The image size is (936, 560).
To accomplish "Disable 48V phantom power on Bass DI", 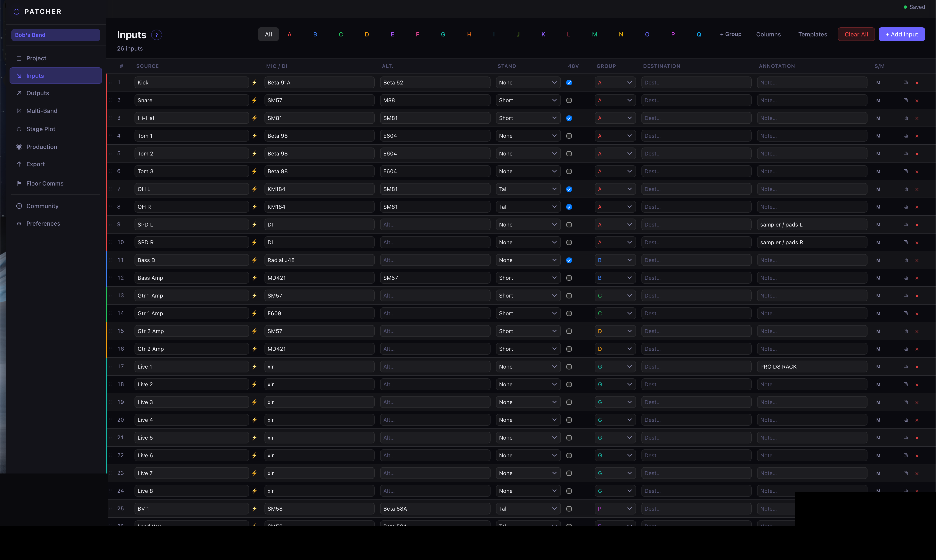I will click(569, 260).
